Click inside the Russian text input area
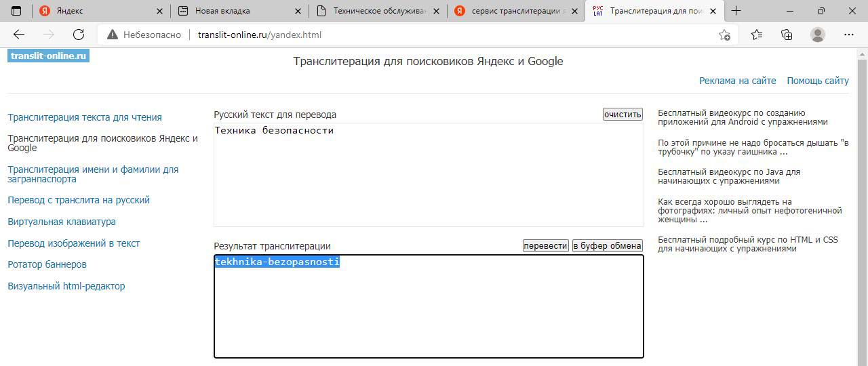Screen dimensions: 868x366 click(428, 175)
